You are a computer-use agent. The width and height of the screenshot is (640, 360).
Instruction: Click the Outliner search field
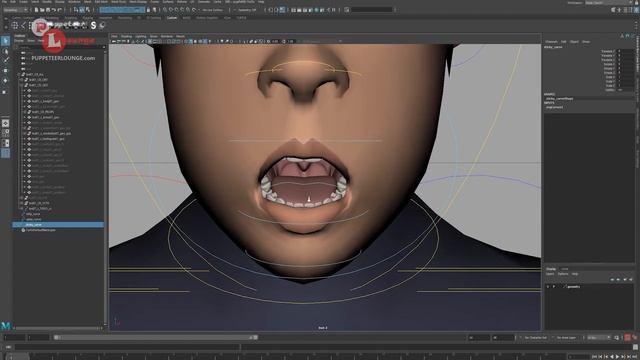pos(60,47)
